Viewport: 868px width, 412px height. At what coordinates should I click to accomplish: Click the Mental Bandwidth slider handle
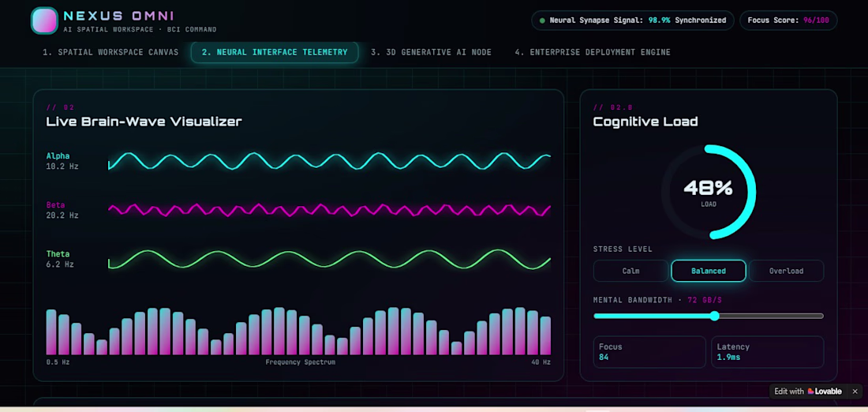[715, 316]
